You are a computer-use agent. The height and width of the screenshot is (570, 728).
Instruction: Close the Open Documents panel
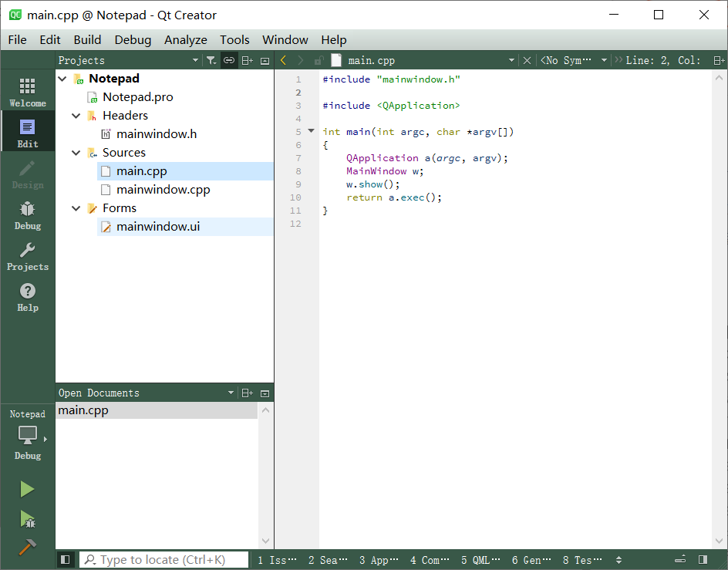tap(265, 393)
